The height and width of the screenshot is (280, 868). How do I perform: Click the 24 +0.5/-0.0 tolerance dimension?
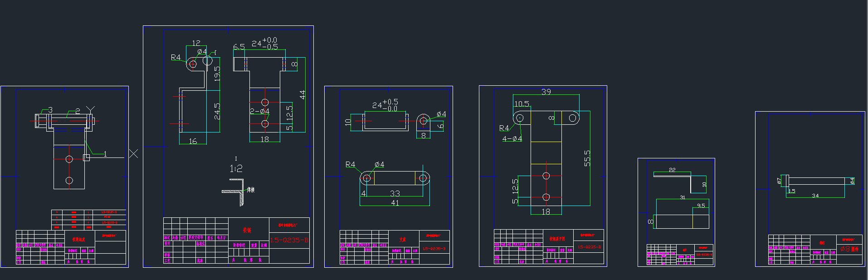[x=385, y=105]
